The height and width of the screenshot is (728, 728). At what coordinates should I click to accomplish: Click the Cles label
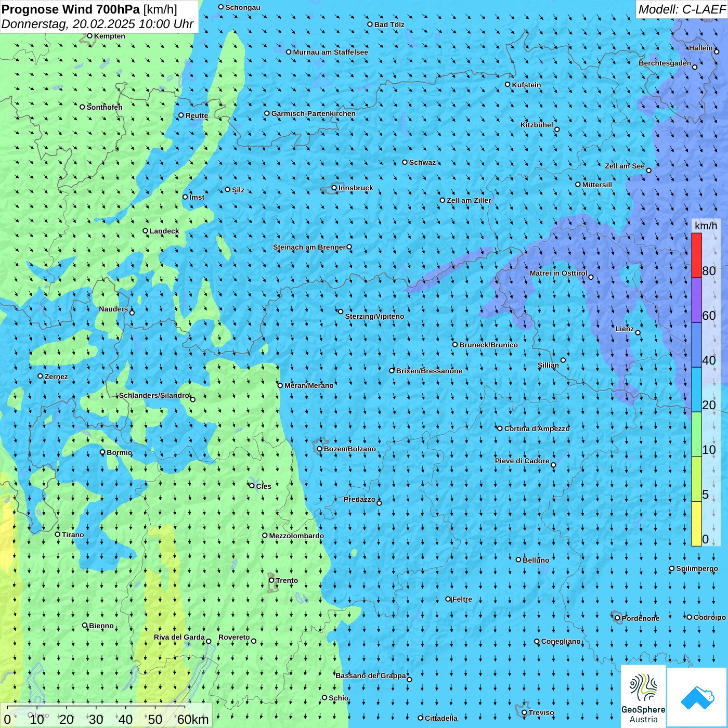[264, 486]
